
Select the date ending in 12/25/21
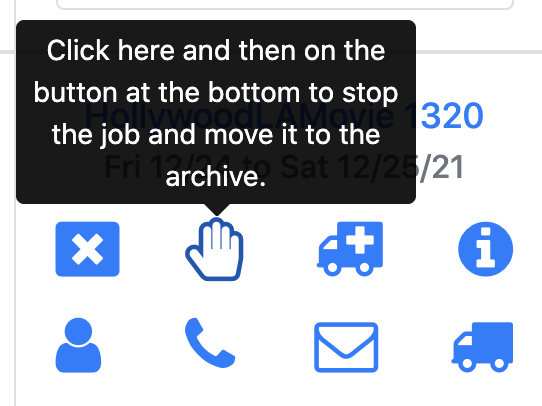point(372,168)
